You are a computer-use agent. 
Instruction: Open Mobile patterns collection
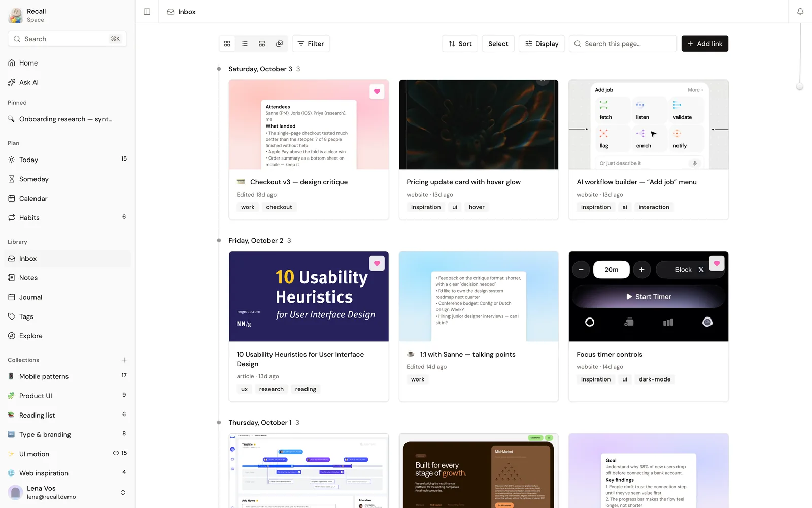tap(67, 376)
